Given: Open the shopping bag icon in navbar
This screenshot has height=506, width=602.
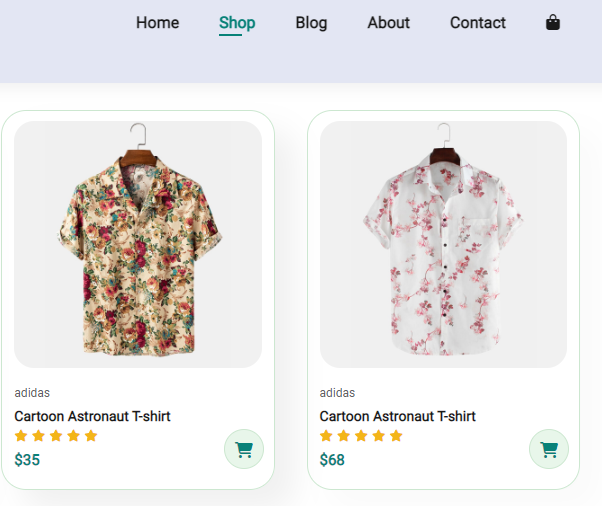Looking at the screenshot, I should pyautogui.click(x=552, y=22).
